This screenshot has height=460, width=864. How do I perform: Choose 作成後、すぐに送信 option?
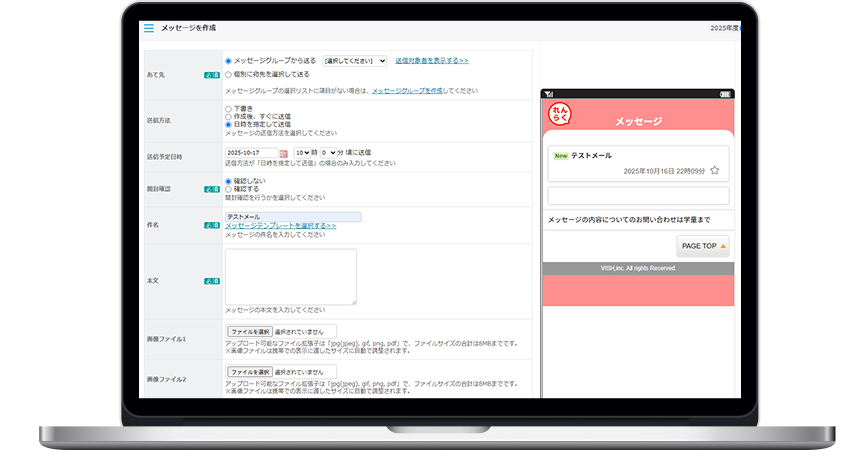(228, 117)
